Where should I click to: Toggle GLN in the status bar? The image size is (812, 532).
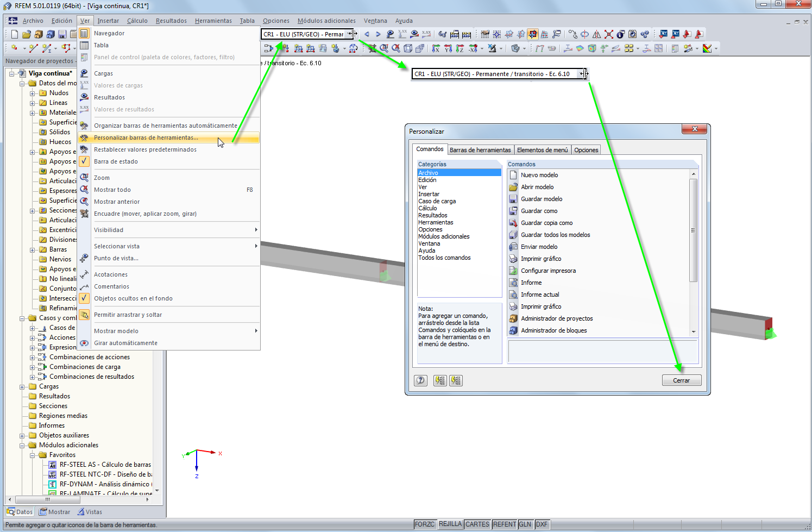tap(525, 524)
